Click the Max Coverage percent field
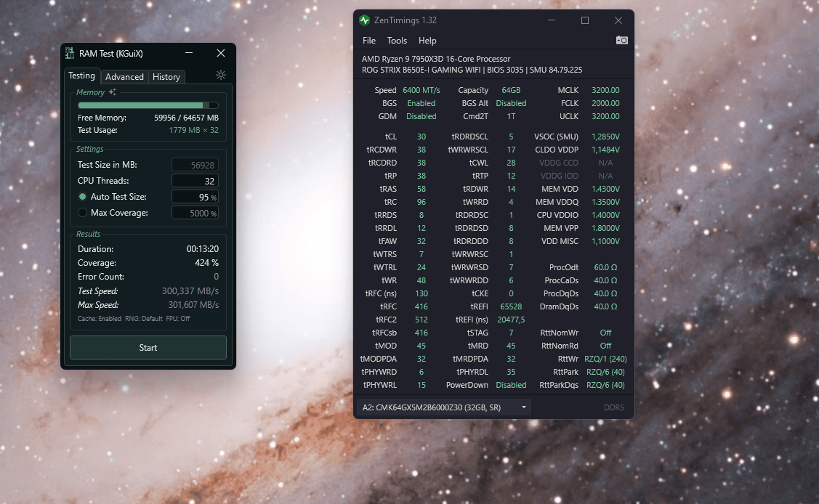819x504 pixels. point(195,213)
